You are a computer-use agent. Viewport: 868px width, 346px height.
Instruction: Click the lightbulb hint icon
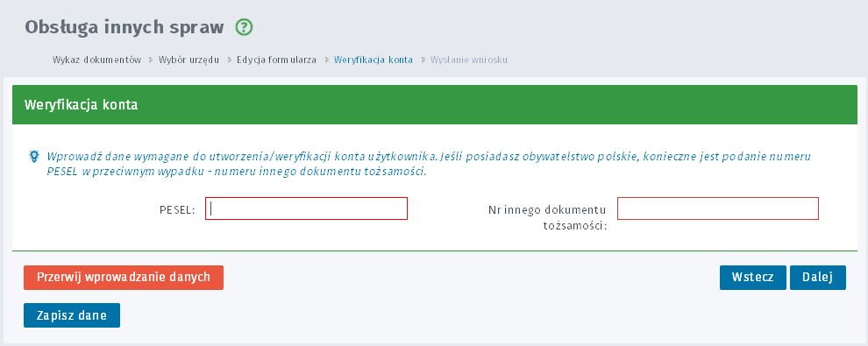pos(34,156)
